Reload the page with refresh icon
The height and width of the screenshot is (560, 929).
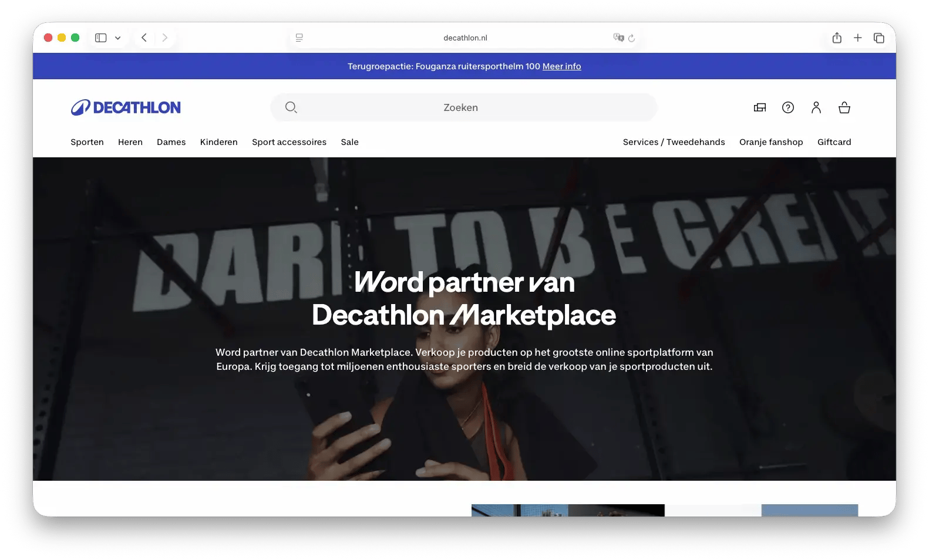[631, 38]
